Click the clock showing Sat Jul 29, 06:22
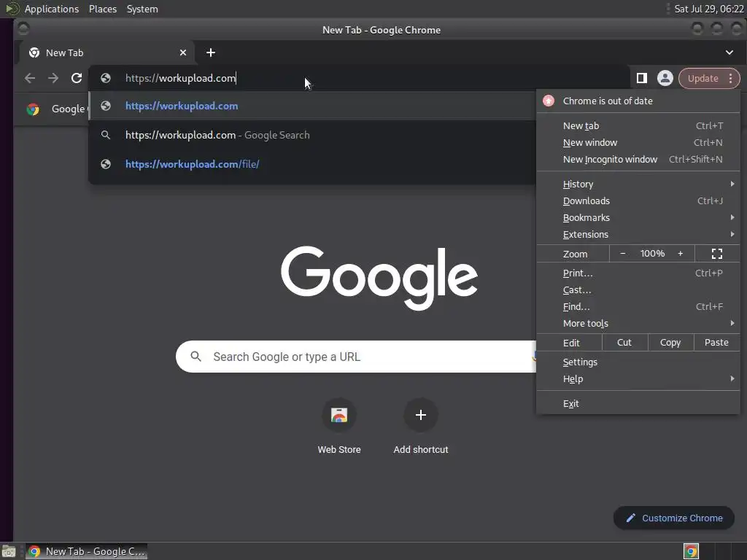 point(709,9)
